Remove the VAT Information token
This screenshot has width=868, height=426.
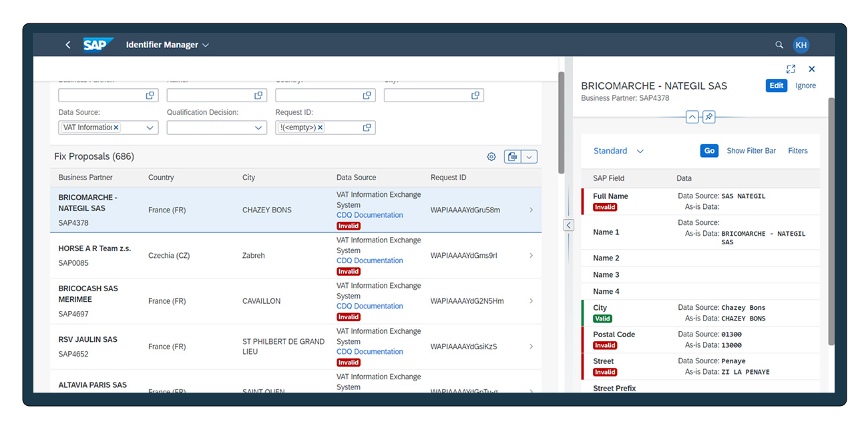(116, 128)
